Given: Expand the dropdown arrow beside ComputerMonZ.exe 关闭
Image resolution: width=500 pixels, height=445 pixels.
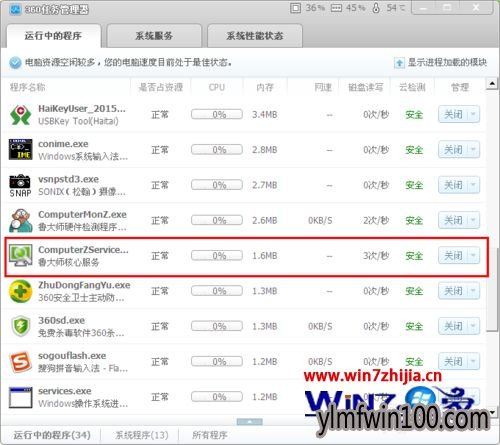Looking at the screenshot, I should point(474,220).
